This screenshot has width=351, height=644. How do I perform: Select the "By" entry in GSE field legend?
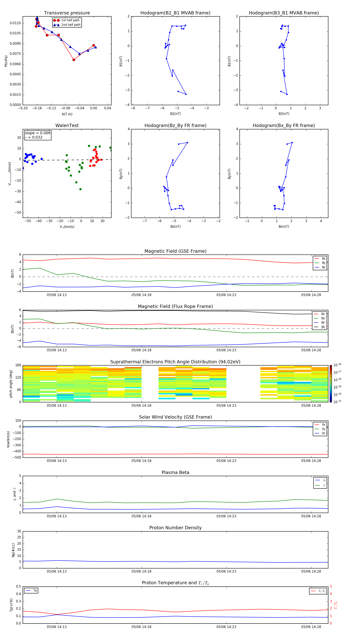[x=320, y=263]
